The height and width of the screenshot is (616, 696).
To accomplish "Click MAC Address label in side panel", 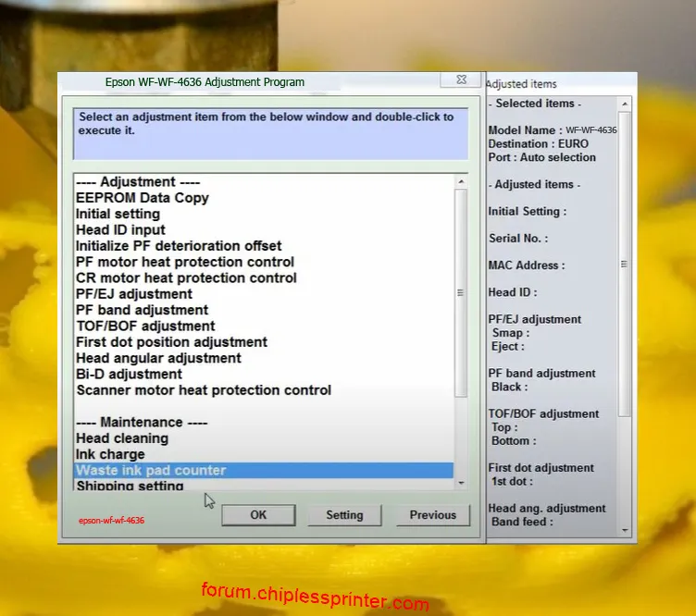I will 527,265.
